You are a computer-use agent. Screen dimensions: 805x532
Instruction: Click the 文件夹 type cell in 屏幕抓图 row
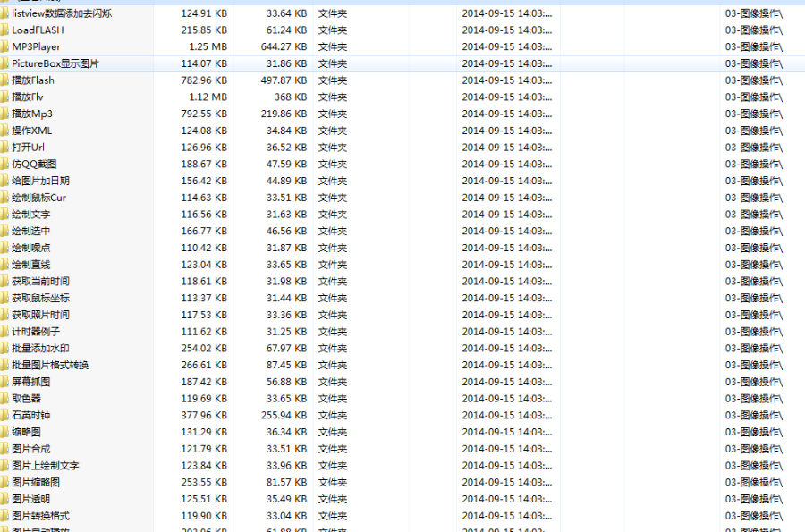pyautogui.click(x=333, y=382)
